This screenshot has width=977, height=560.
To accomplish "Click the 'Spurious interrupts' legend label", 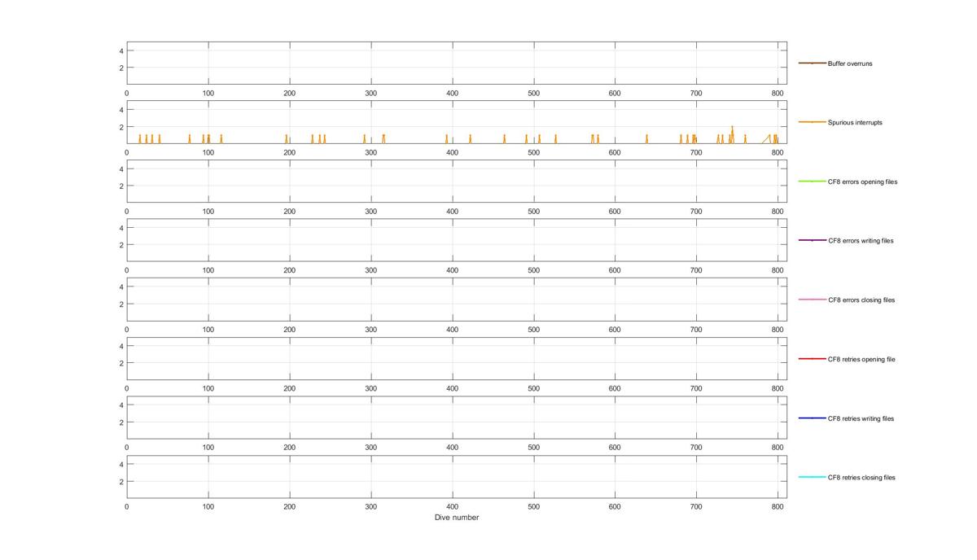I will click(855, 123).
